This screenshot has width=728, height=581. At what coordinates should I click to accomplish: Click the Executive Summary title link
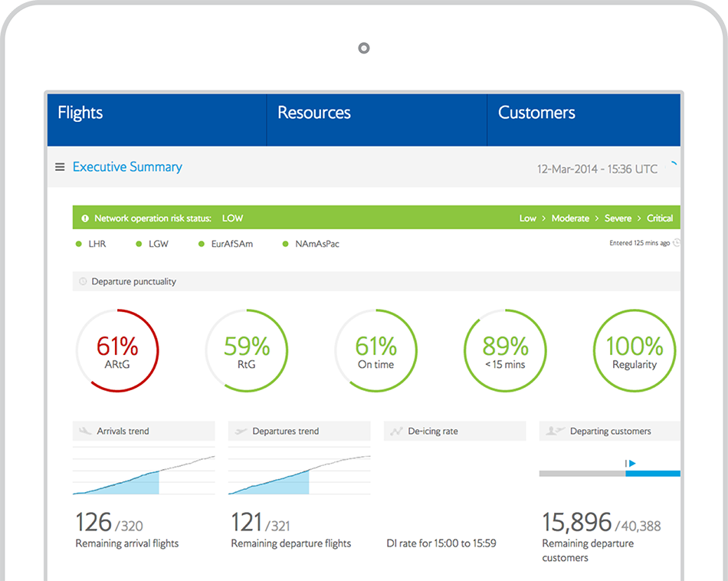127,167
